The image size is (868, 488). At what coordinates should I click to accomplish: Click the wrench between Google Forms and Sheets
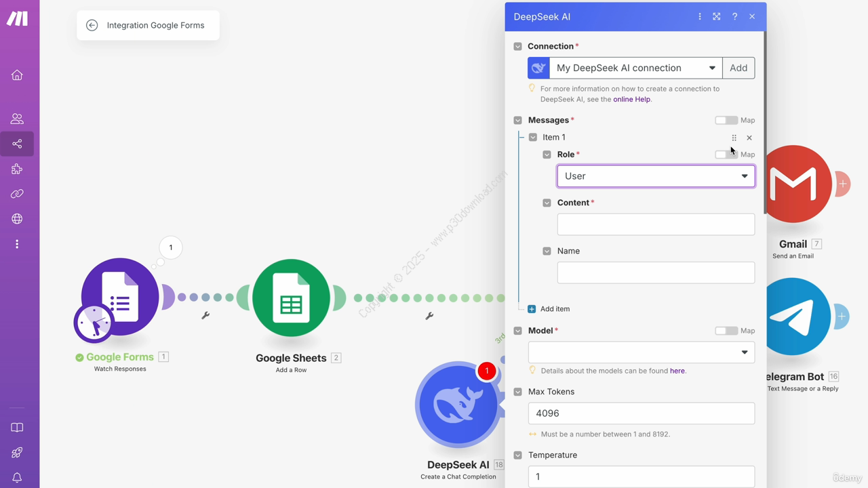pos(205,315)
